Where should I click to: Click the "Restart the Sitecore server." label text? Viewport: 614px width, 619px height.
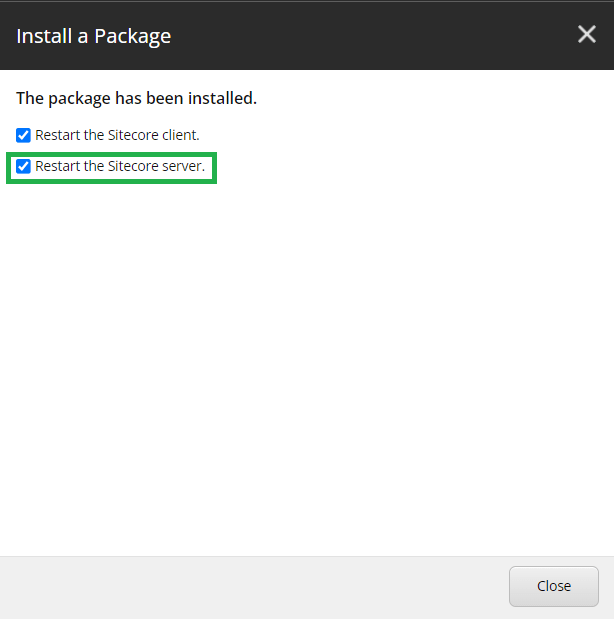point(120,166)
